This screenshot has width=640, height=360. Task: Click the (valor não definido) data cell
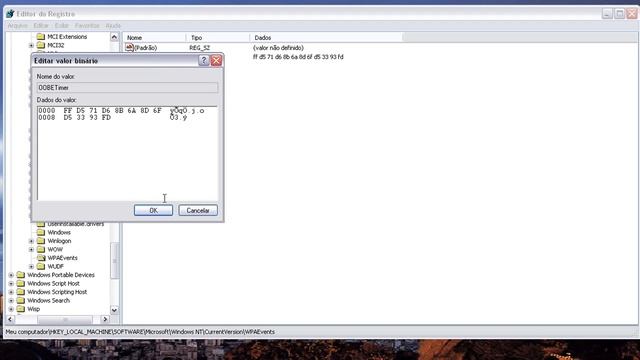pyautogui.click(x=278, y=48)
